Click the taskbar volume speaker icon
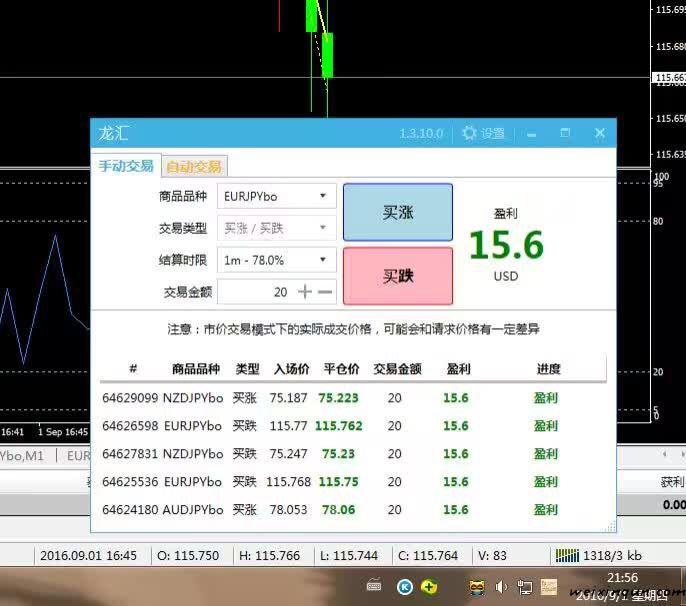Viewport: 686px width, 606px height. pos(501,586)
